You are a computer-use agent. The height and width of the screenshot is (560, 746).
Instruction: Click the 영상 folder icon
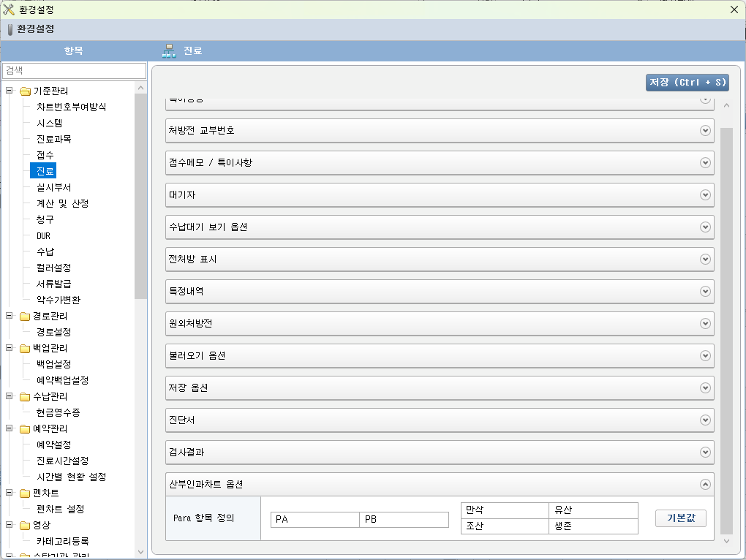[x=25, y=526]
